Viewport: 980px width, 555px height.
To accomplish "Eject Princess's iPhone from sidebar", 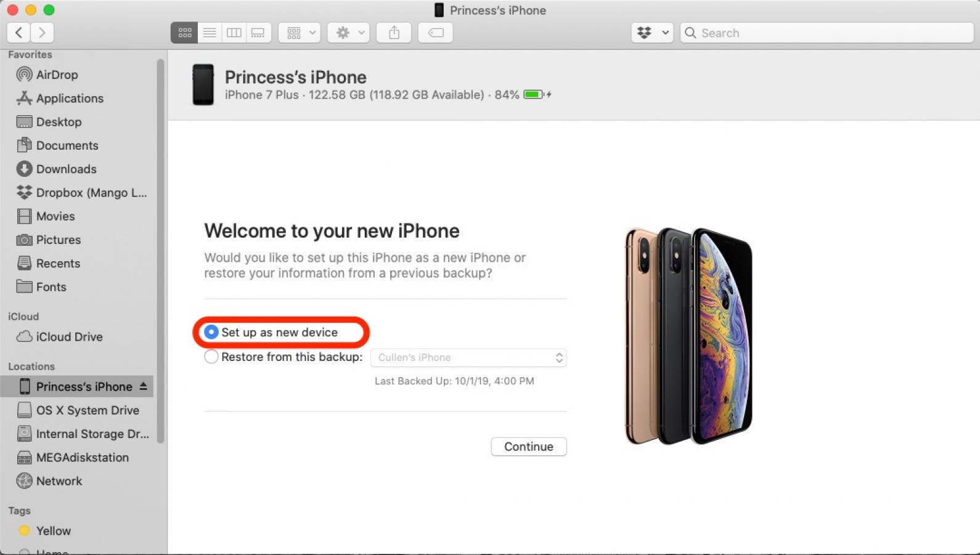I will point(143,386).
